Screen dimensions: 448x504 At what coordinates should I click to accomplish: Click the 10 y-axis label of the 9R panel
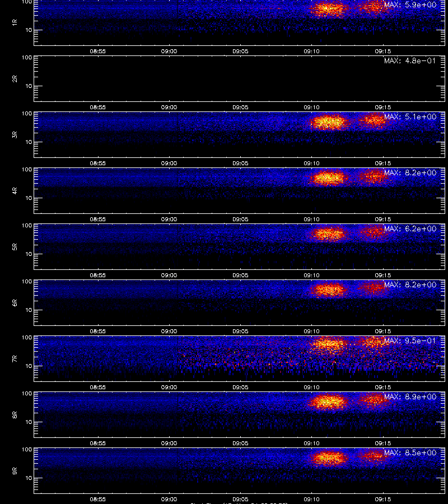point(29,478)
